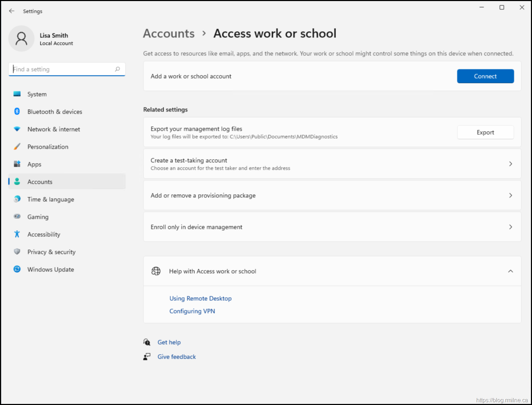The height and width of the screenshot is (405, 532).
Task: Export the management log files
Action: pyautogui.click(x=485, y=132)
